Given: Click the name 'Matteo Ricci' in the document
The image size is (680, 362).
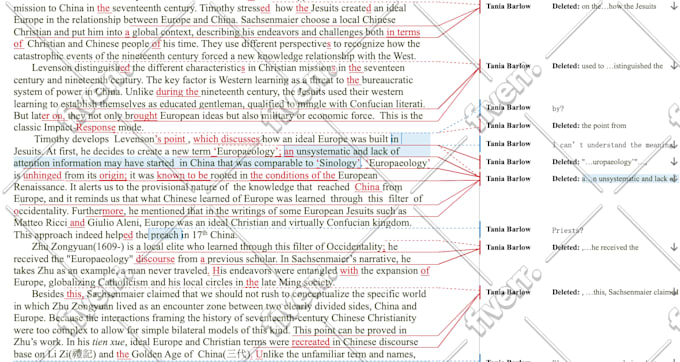Looking at the screenshot, I should tap(40, 223).
